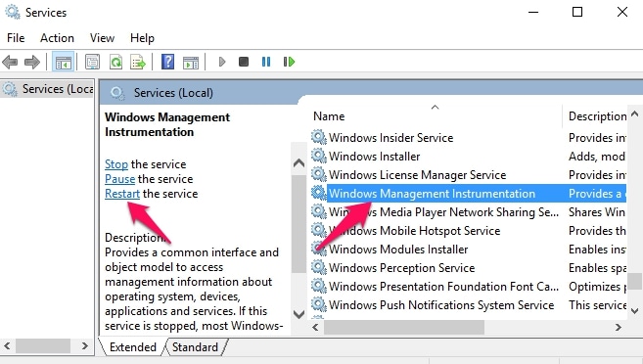Click the Pause Service toolbar icon
Viewport: 643px width, 364px height.
[266, 62]
